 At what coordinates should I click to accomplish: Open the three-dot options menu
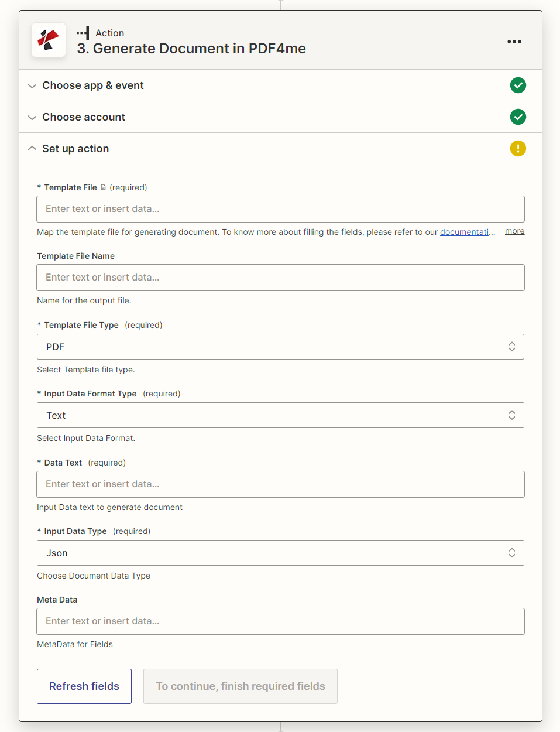pyautogui.click(x=514, y=41)
